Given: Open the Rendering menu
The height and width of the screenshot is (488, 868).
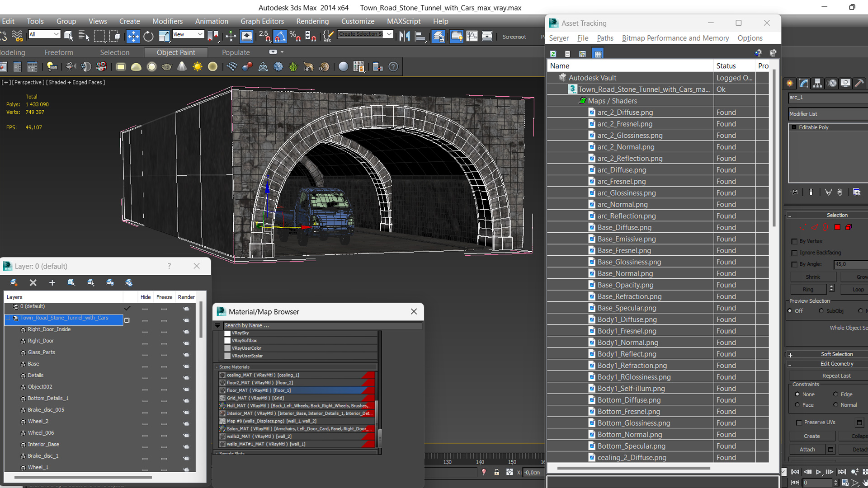Looking at the screenshot, I should pos(312,21).
